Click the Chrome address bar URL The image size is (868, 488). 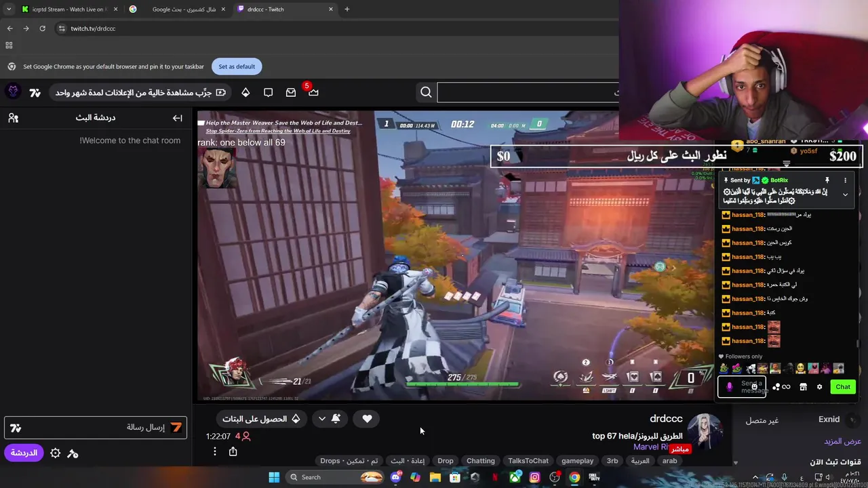[94, 28]
